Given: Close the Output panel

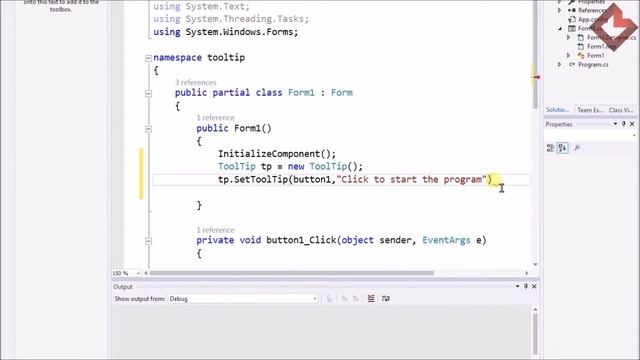Looking at the screenshot, I should point(534,287).
